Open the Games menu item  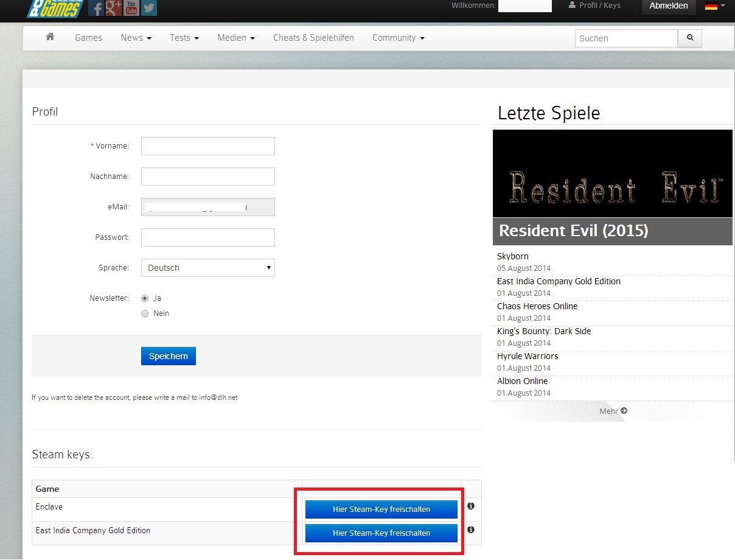click(88, 38)
